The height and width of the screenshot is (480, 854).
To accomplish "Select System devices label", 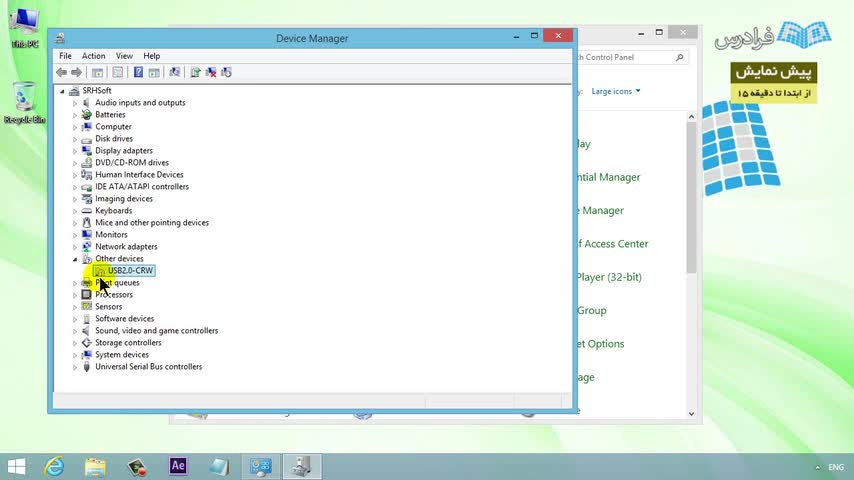I will pyautogui.click(x=122, y=355).
